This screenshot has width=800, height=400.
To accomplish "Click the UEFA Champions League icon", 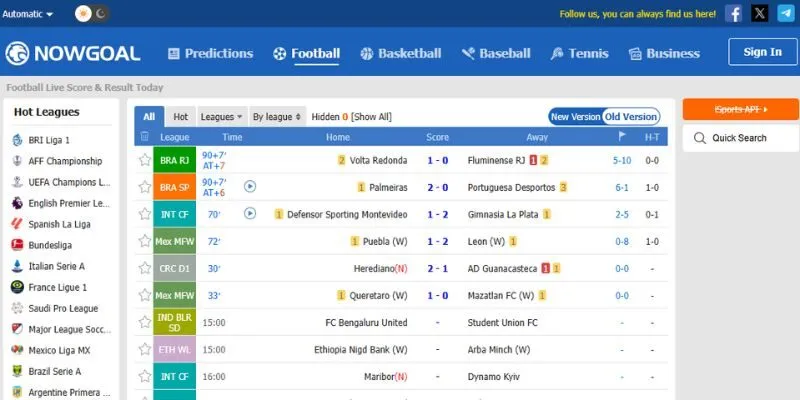I will (x=17, y=182).
